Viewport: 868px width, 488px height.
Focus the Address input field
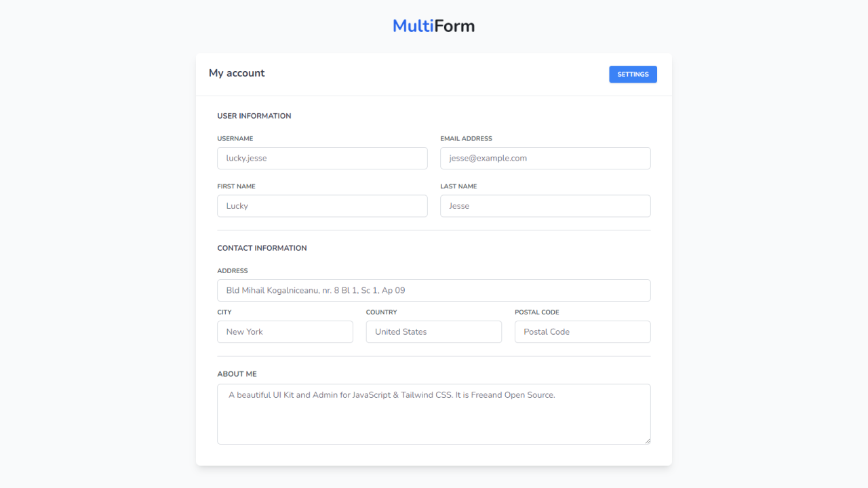coord(433,290)
